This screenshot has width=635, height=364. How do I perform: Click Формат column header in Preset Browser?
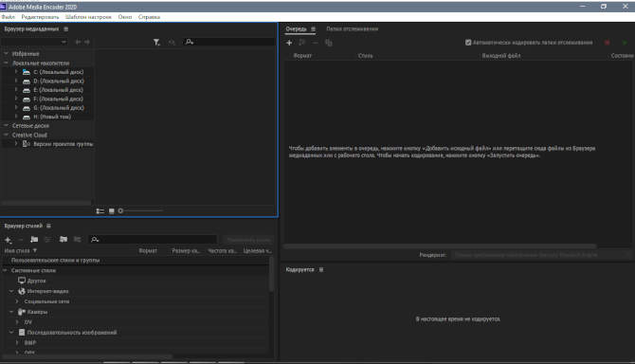tap(148, 250)
